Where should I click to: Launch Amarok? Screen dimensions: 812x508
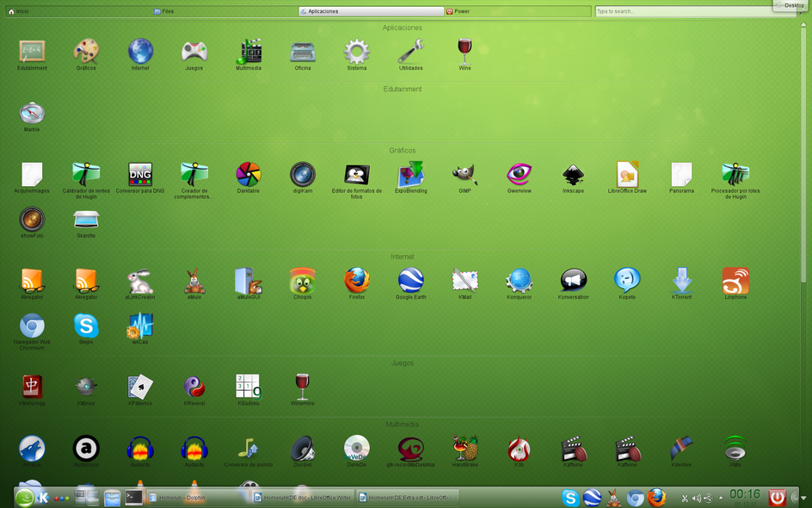coord(32,451)
